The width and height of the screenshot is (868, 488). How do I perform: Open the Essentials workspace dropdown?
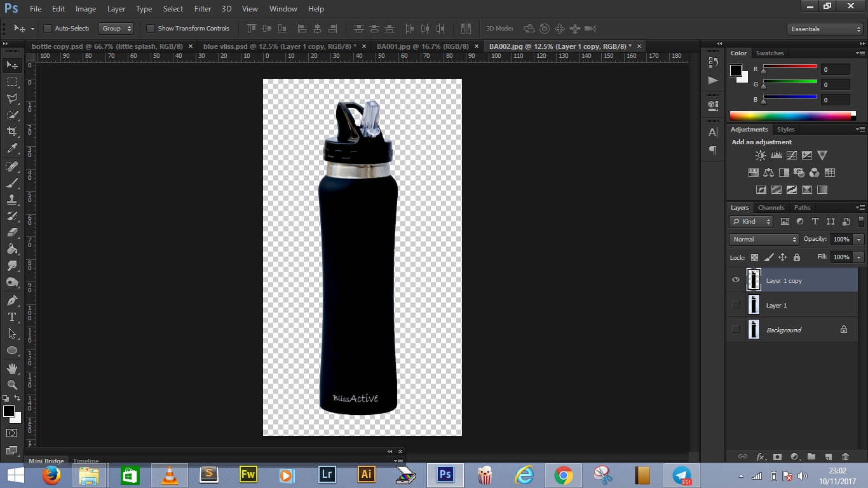(x=824, y=29)
